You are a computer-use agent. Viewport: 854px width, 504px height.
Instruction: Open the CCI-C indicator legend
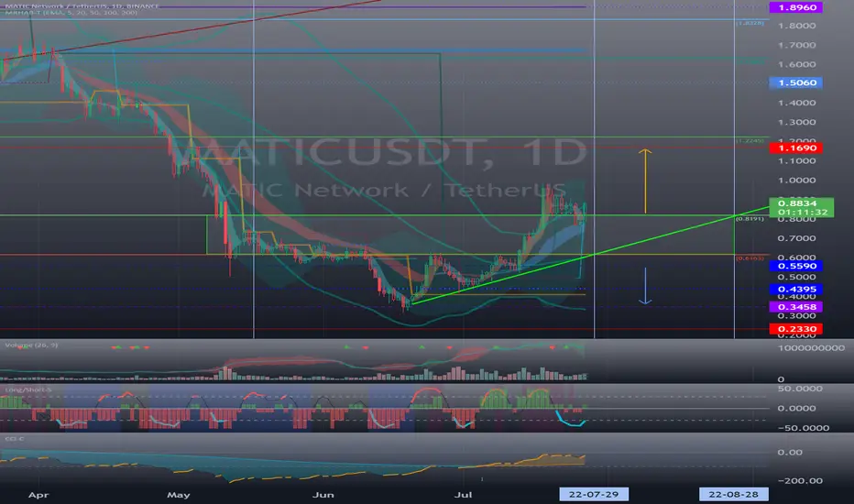[15, 439]
